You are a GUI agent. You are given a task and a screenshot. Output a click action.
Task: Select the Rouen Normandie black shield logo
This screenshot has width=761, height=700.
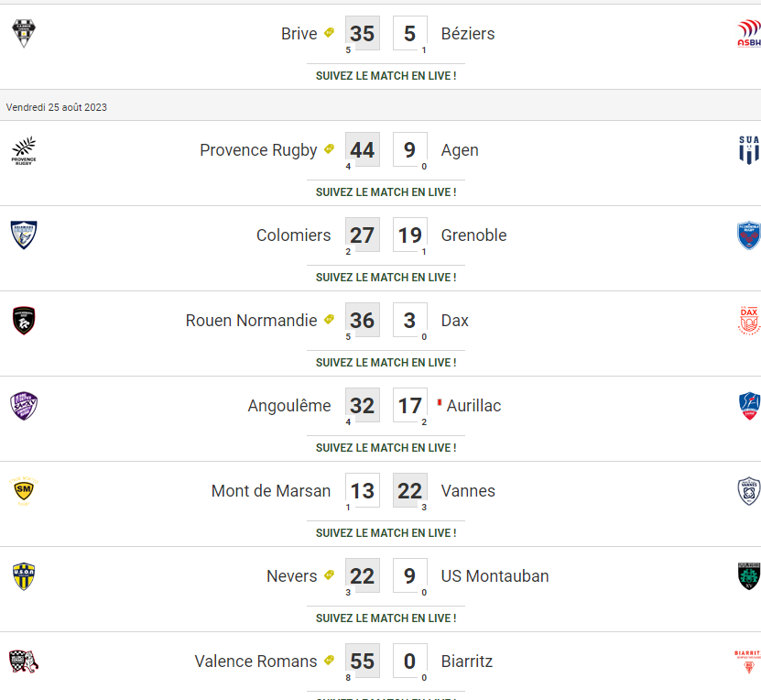click(24, 321)
